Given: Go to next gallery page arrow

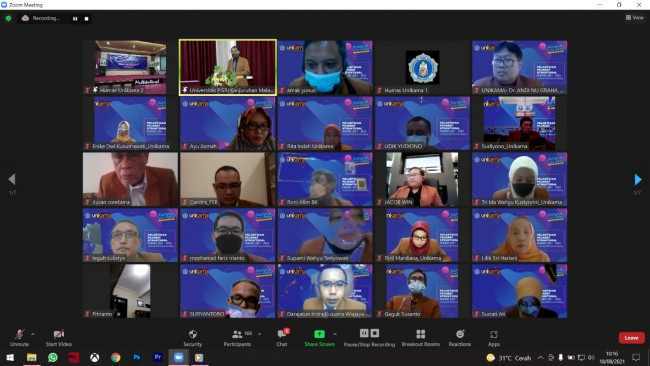Looking at the screenshot, I should click(x=638, y=179).
